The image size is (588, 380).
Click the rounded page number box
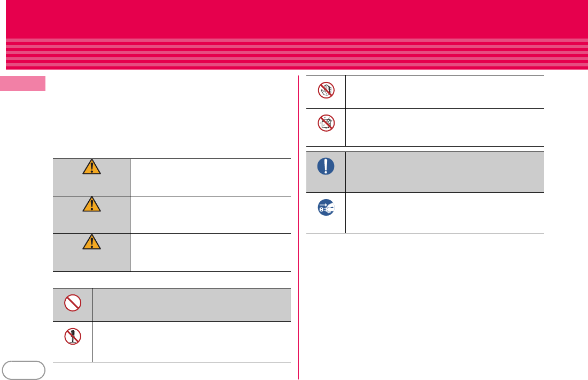[23, 370]
